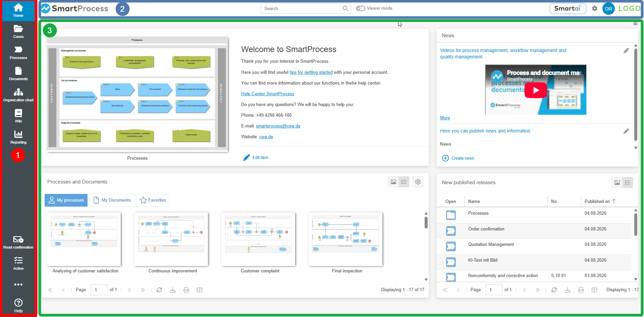Viewport: 644px width, 317px height.
Task: Open Documents in the sidebar
Action: 18,74
